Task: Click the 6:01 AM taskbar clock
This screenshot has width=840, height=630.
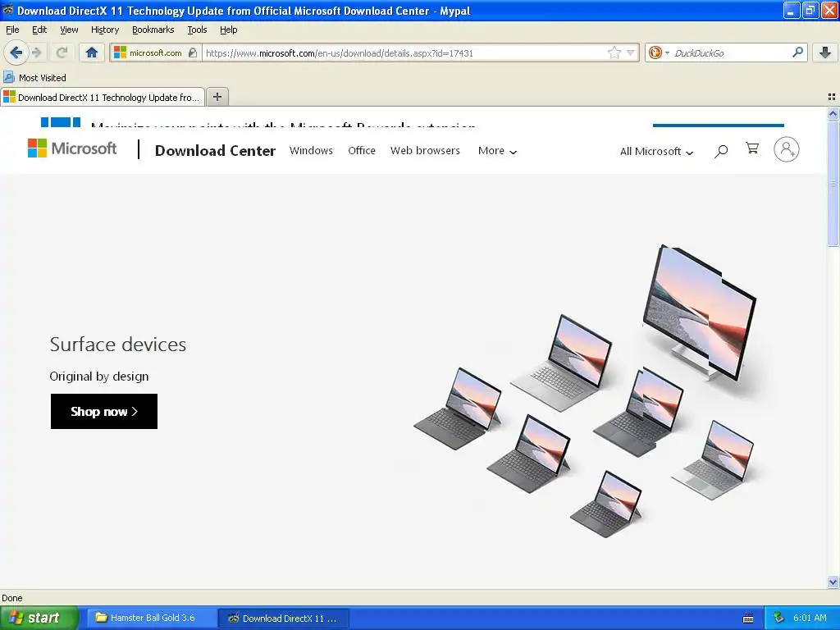Action: point(810,618)
